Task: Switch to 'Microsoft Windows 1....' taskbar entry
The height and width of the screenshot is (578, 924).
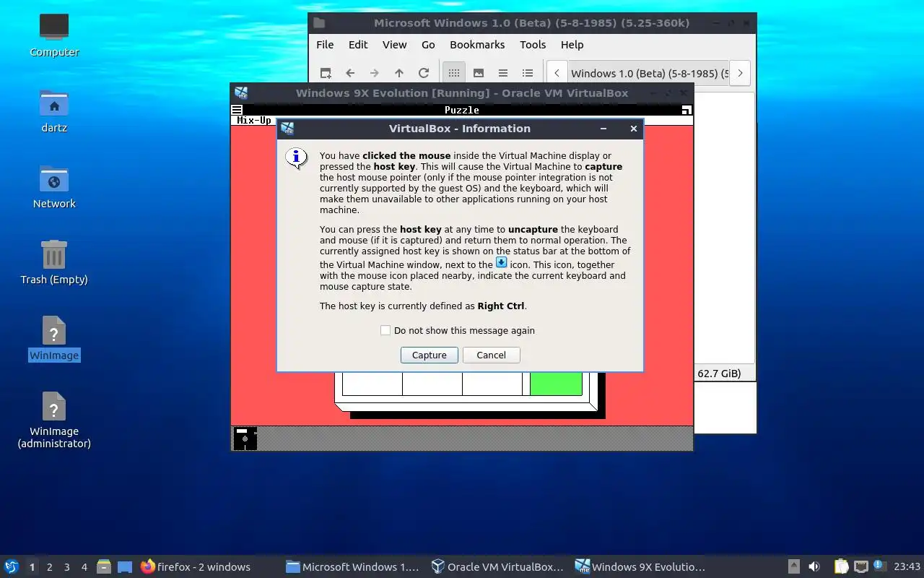Action: click(353, 567)
